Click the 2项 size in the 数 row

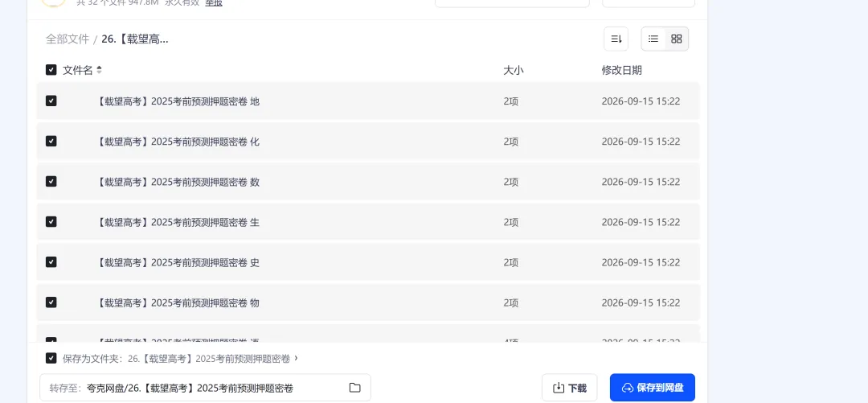[x=511, y=182]
